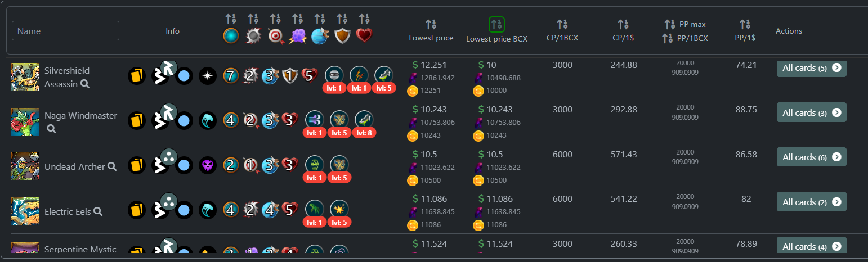Viewport: 868px width, 262px height.
Task: Click yellow cards icon in Undead Archer row
Action: coord(137,165)
